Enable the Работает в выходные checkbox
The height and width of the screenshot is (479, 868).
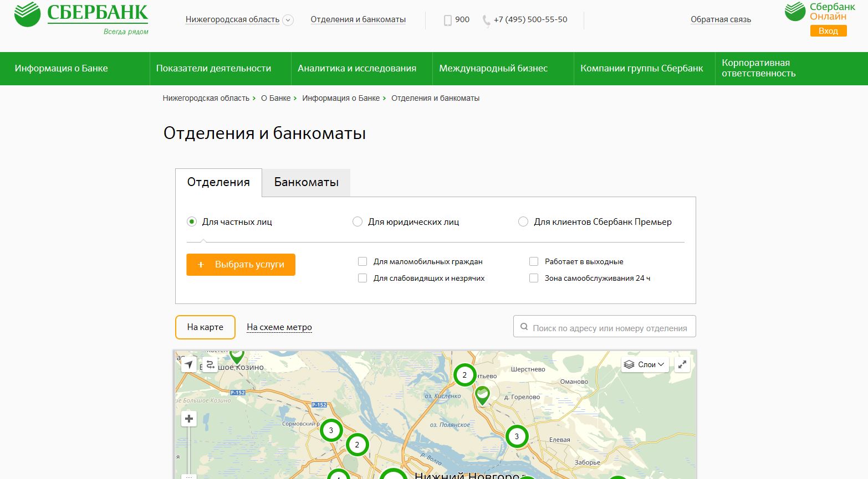click(534, 261)
